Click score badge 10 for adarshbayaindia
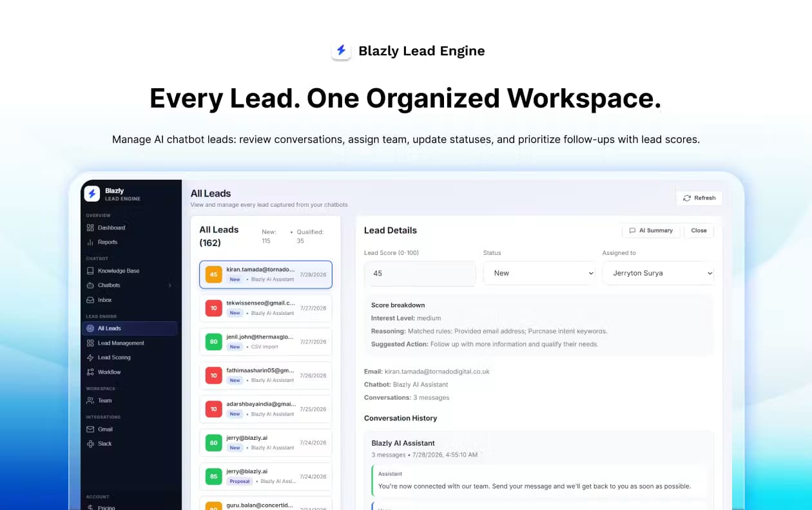 point(213,409)
